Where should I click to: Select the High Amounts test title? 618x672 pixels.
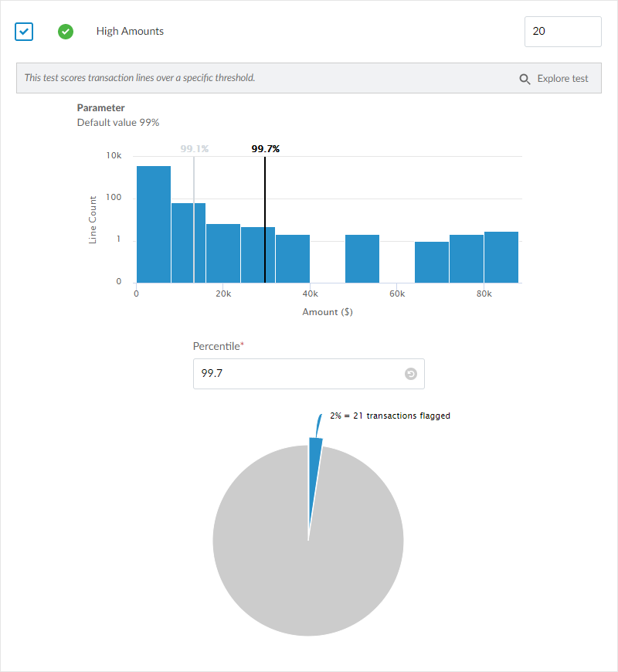click(x=130, y=32)
